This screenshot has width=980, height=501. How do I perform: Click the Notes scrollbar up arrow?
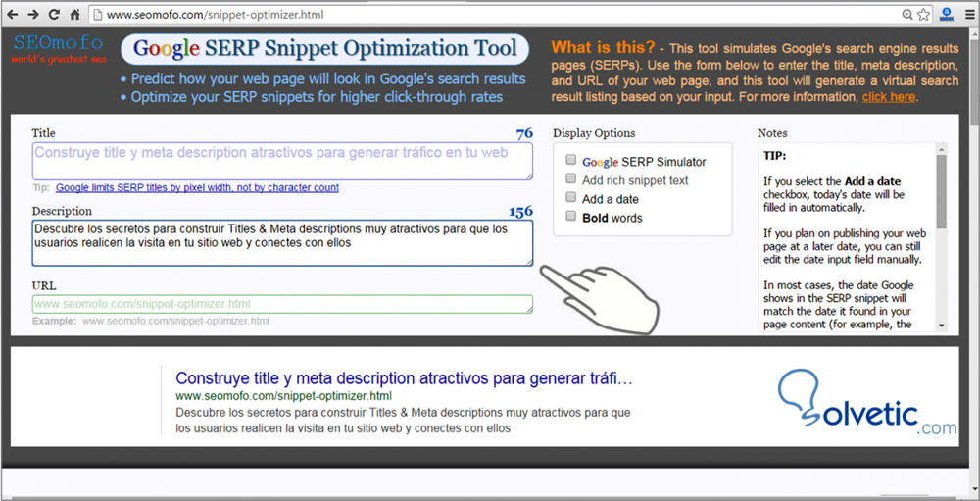tap(941, 149)
